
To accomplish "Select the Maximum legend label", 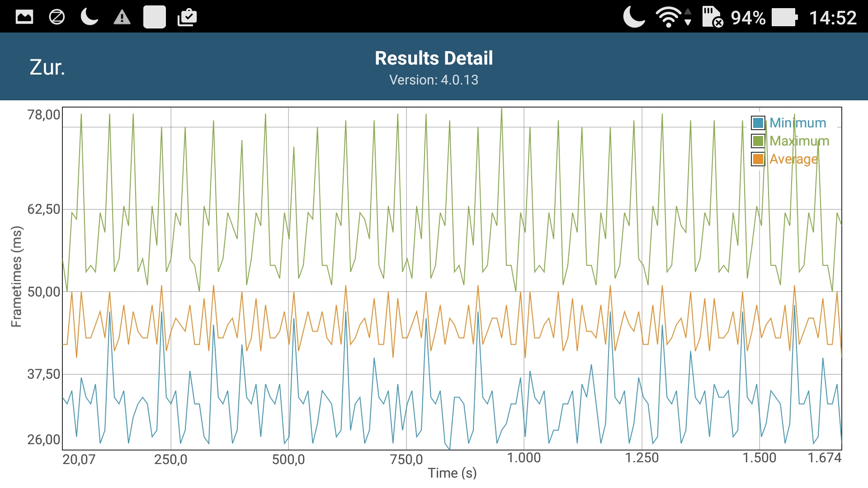I will 799,141.
